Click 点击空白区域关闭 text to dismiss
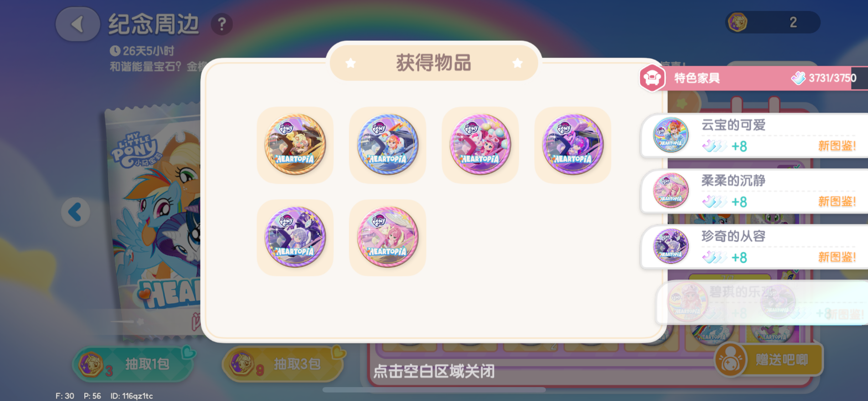This screenshot has width=868, height=401. pos(434,371)
